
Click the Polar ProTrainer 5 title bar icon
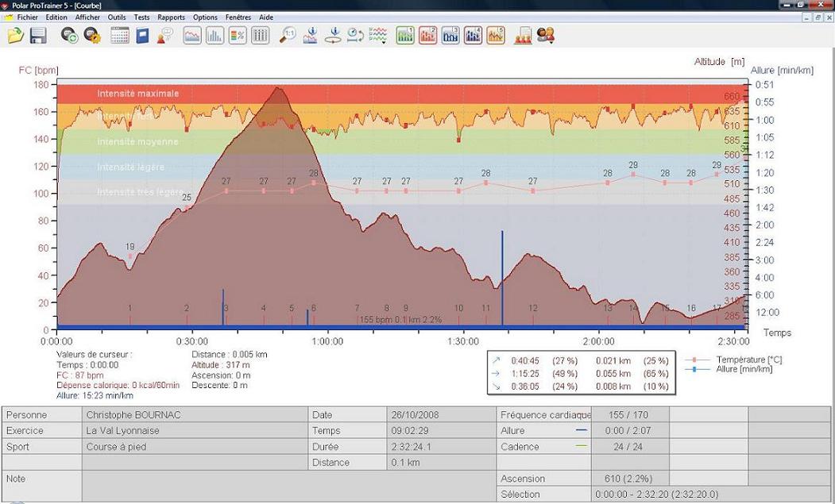click(x=6, y=6)
